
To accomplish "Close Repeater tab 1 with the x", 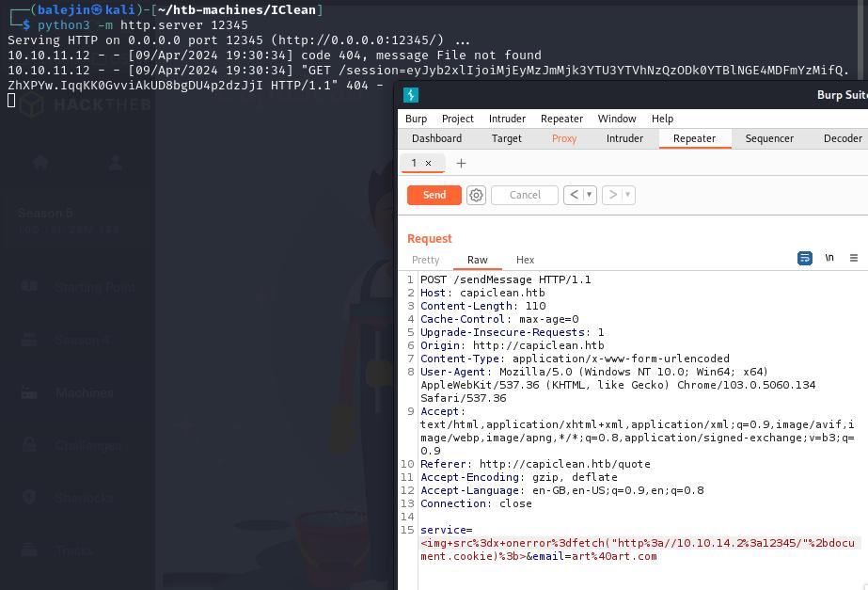I will tap(429, 163).
